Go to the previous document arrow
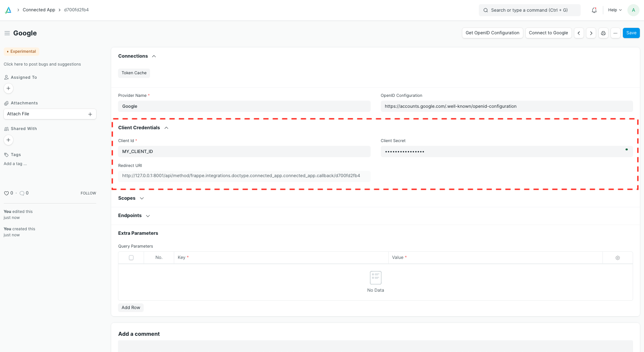Image resolution: width=644 pixels, height=352 pixels. coord(579,33)
